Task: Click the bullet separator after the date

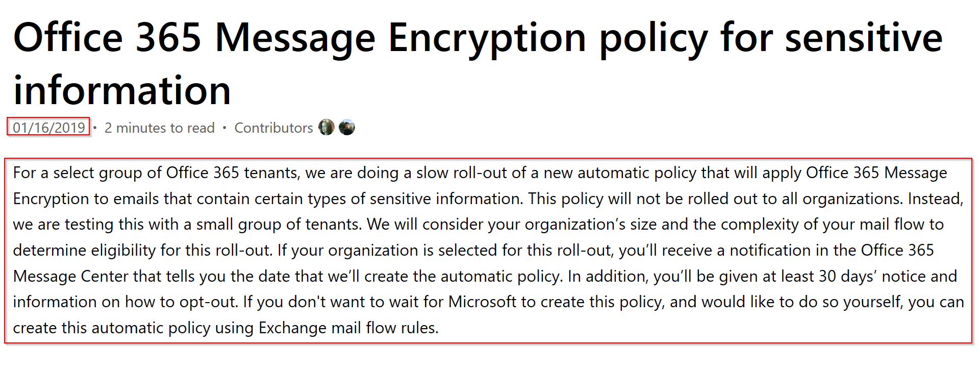Action: tap(95, 128)
